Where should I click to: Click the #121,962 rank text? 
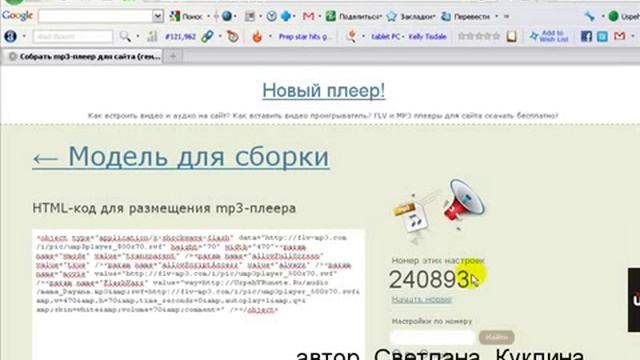[180, 37]
